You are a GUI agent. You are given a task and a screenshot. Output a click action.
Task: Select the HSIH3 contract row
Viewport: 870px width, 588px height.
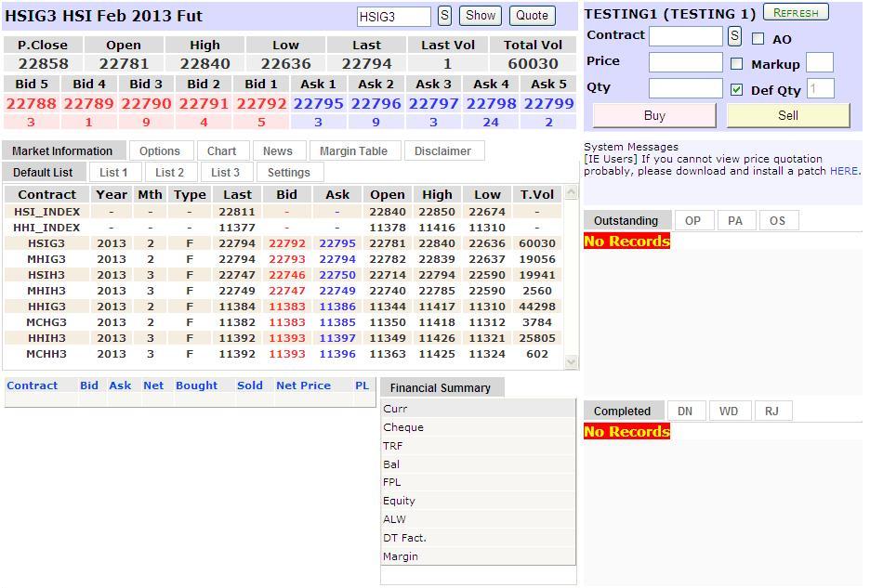(46, 275)
